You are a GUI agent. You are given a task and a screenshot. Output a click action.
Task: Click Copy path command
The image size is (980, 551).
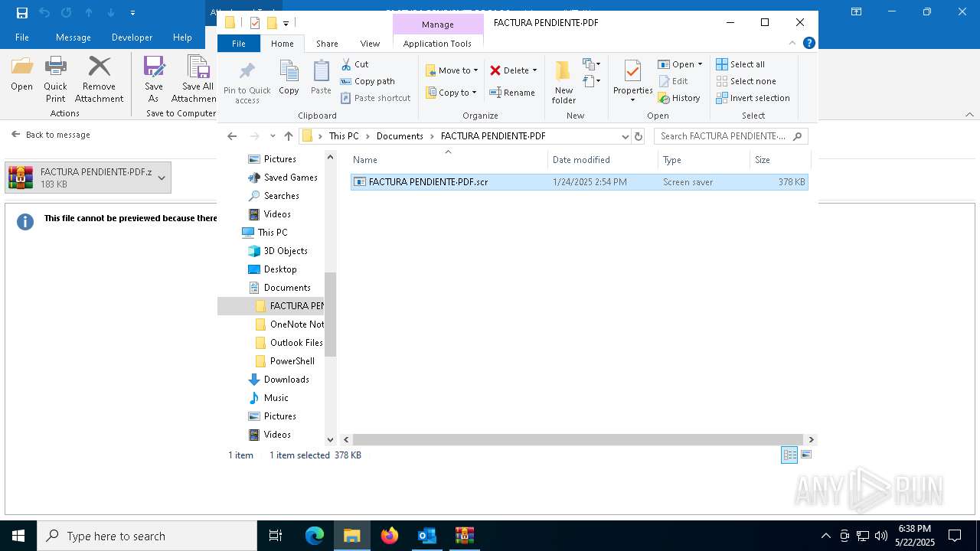(367, 81)
